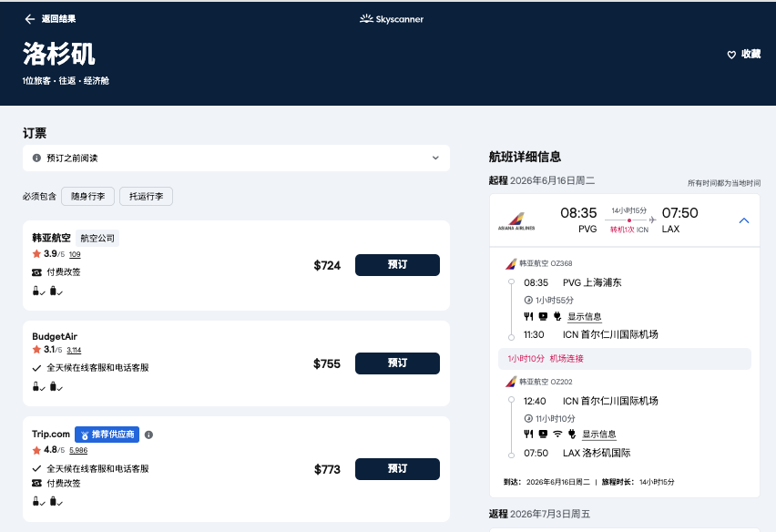This screenshot has height=532, width=776.
Task: Click the power outlet icon on OZ368
Action: tap(556, 316)
